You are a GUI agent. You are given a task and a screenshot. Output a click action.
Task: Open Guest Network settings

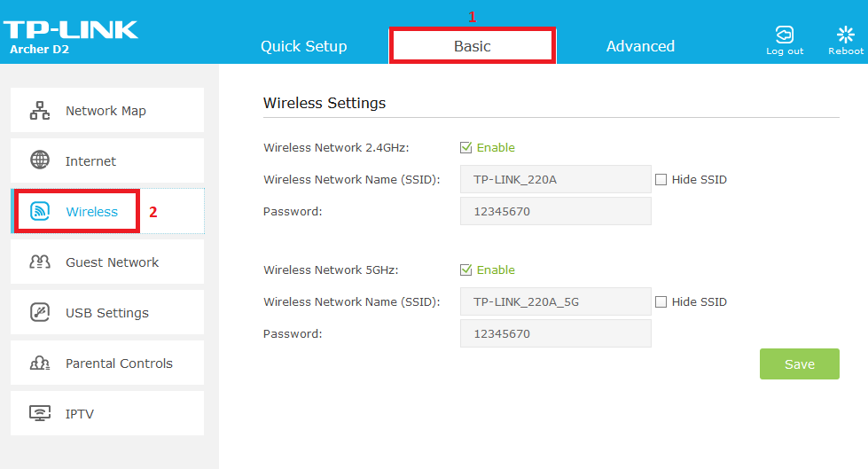107,262
